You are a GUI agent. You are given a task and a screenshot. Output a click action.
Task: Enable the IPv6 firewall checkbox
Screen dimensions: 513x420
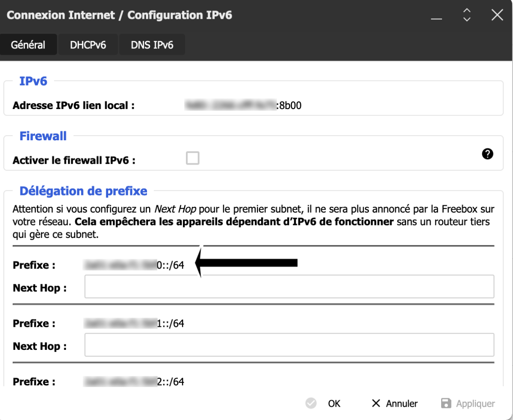tap(193, 159)
